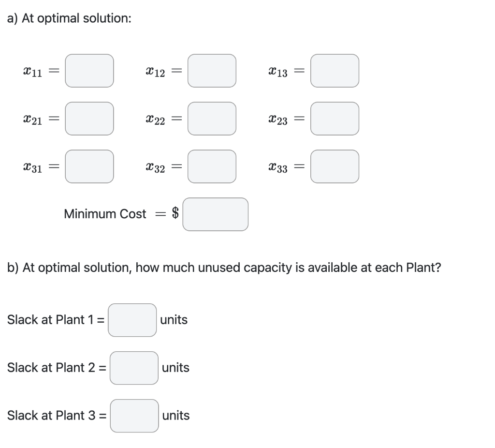
Task: Click the Slack at Plant 1 field
Action: [132, 320]
